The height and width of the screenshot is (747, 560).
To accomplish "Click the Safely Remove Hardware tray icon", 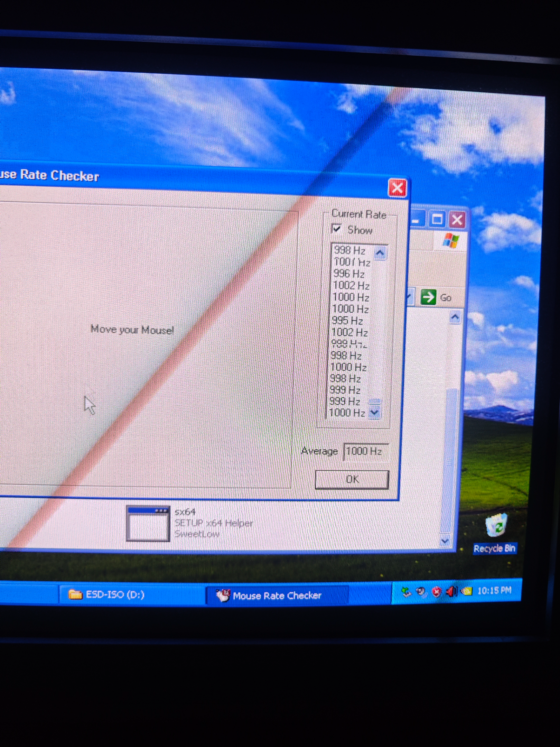I will pyautogui.click(x=406, y=592).
